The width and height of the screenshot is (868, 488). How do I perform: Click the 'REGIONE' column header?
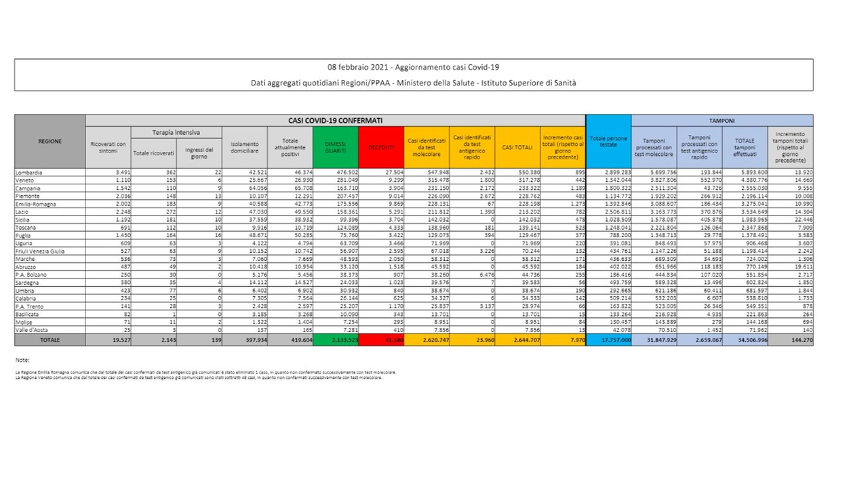click(50, 142)
